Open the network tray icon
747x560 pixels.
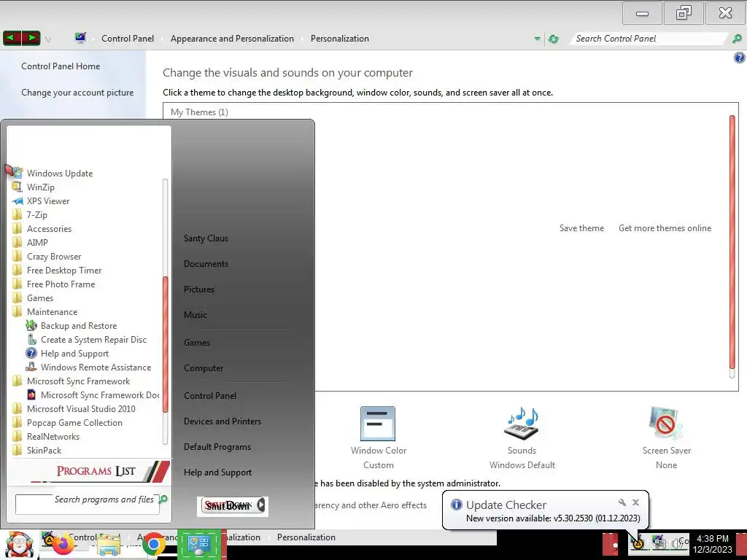pyautogui.click(x=659, y=542)
